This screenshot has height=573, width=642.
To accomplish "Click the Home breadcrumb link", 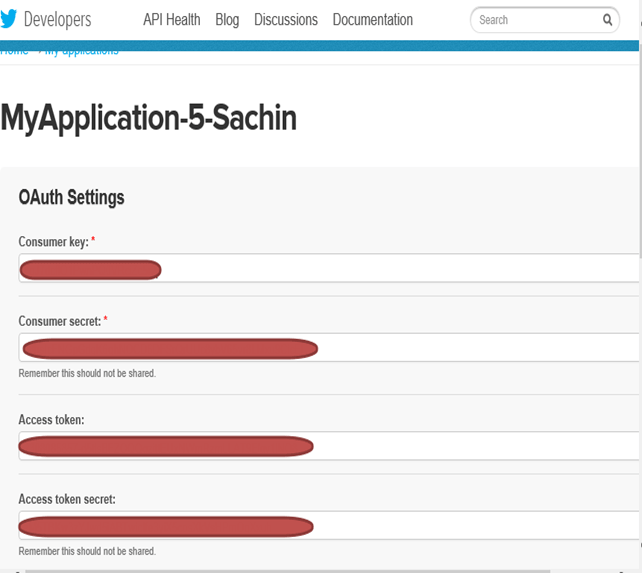I will (14, 51).
